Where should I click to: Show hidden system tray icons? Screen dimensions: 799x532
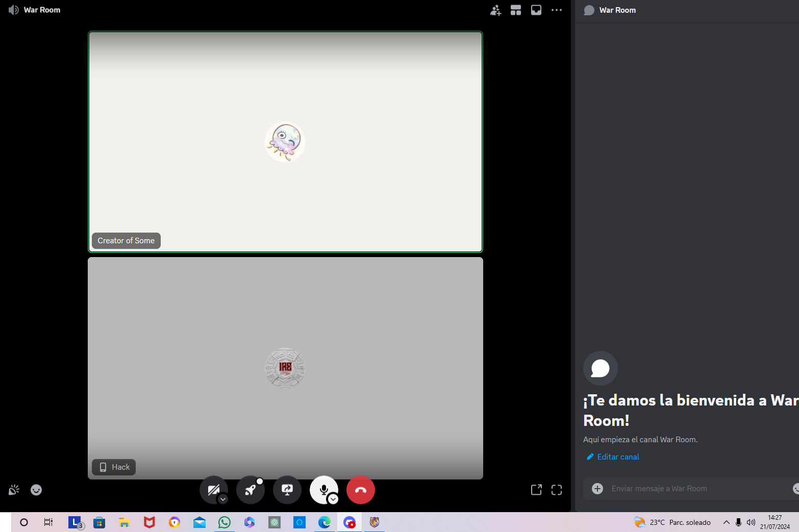(726, 522)
